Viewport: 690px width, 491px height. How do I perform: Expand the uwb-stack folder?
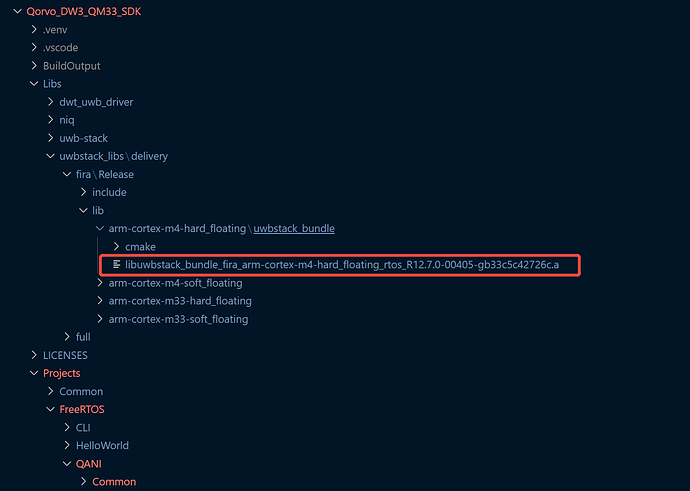point(83,138)
